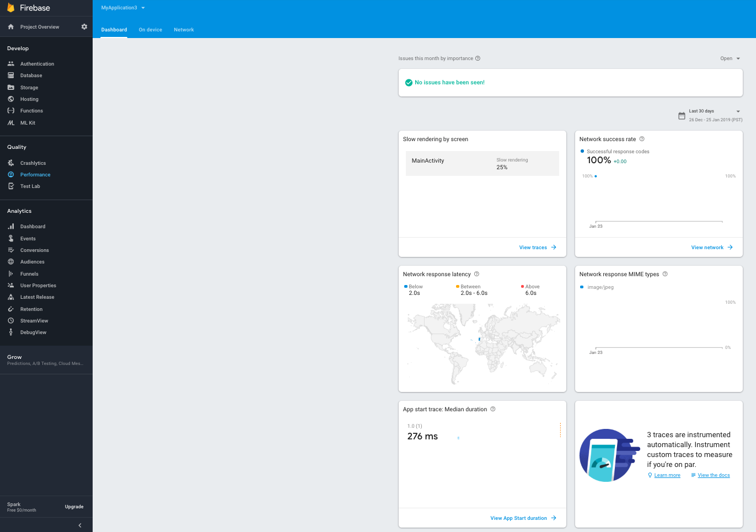This screenshot has width=756, height=532.
Task: Open the StreamView analytics tool
Action: coord(34,320)
